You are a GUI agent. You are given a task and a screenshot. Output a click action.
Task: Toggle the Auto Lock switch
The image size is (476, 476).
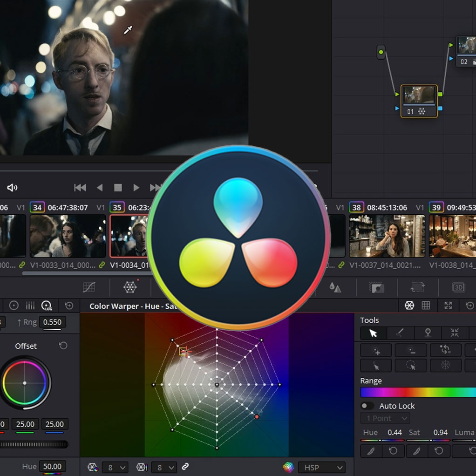(x=367, y=406)
